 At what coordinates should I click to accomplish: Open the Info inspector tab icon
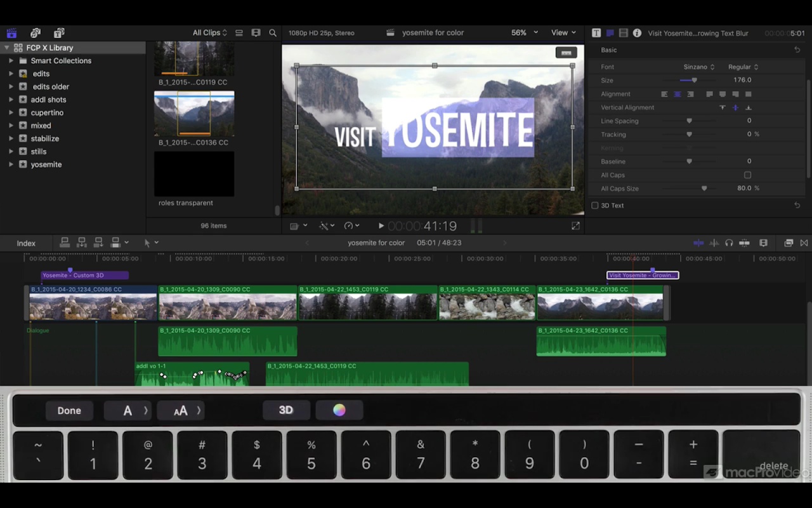(637, 33)
